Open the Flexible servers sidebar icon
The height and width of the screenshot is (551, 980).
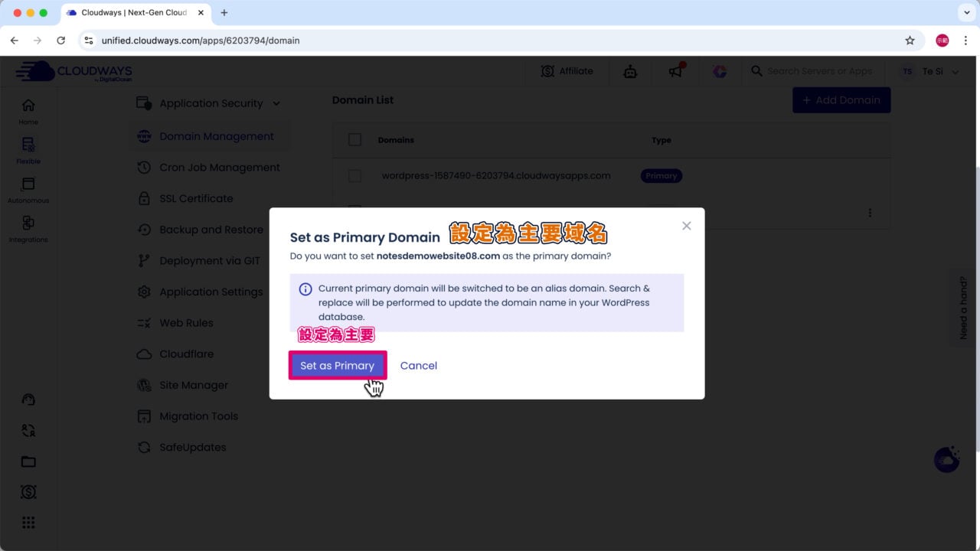coord(28,149)
